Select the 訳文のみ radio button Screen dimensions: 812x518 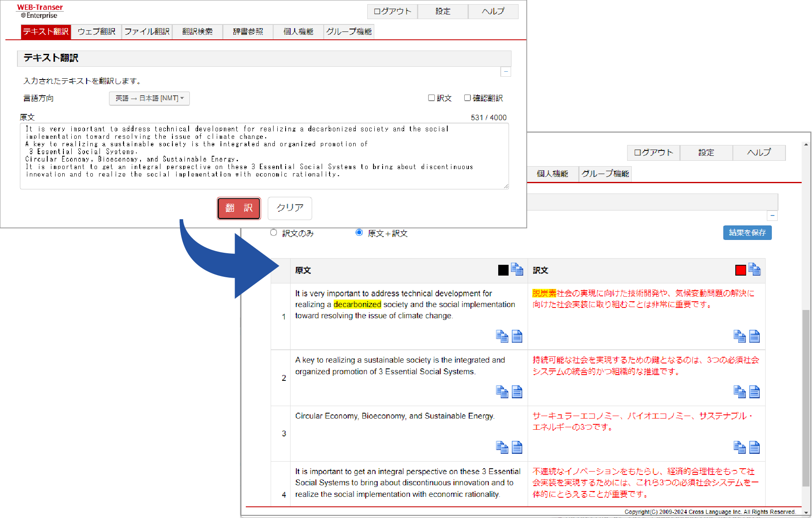[x=274, y=232]
